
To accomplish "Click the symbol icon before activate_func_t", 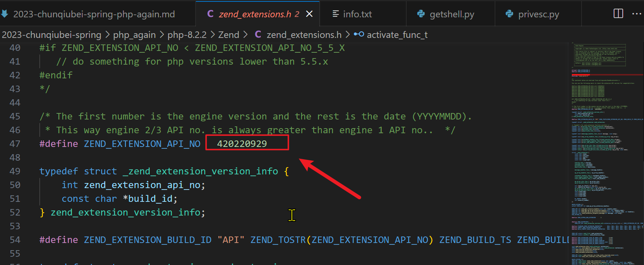I will (x=359, y=35).
